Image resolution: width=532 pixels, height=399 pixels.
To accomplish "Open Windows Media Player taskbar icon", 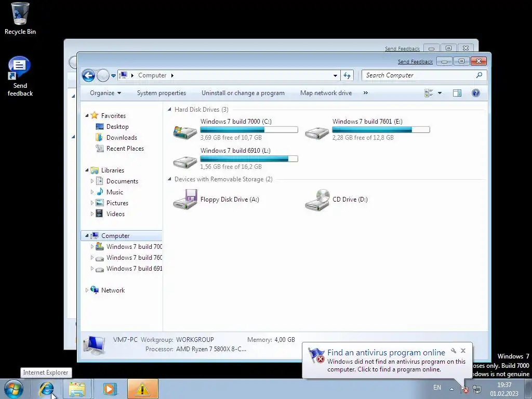I will click(110, 389).
